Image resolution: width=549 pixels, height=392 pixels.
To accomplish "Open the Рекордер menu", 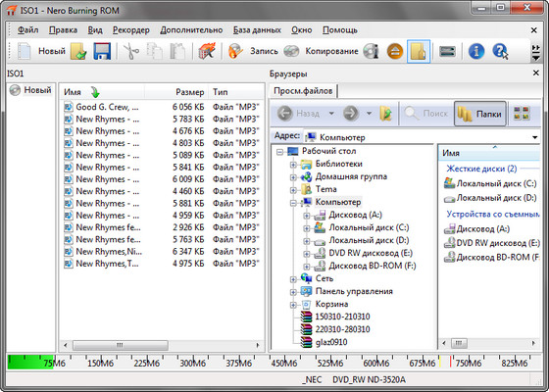I will pyautogui.click(x=131, y=30).
